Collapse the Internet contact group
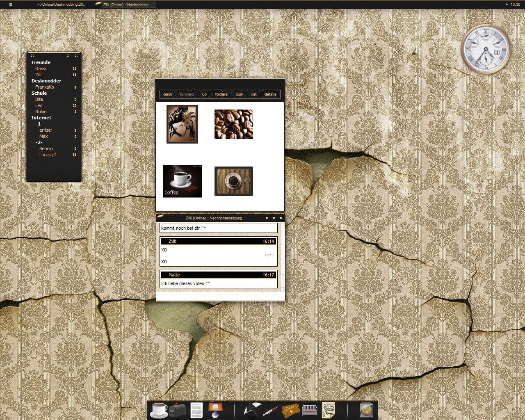 coord(41,118)
